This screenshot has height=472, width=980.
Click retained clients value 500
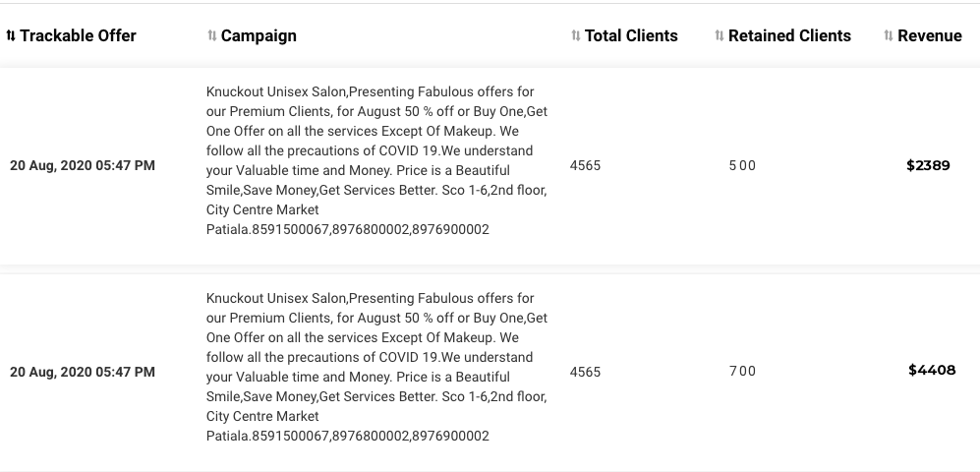point(742,165)
